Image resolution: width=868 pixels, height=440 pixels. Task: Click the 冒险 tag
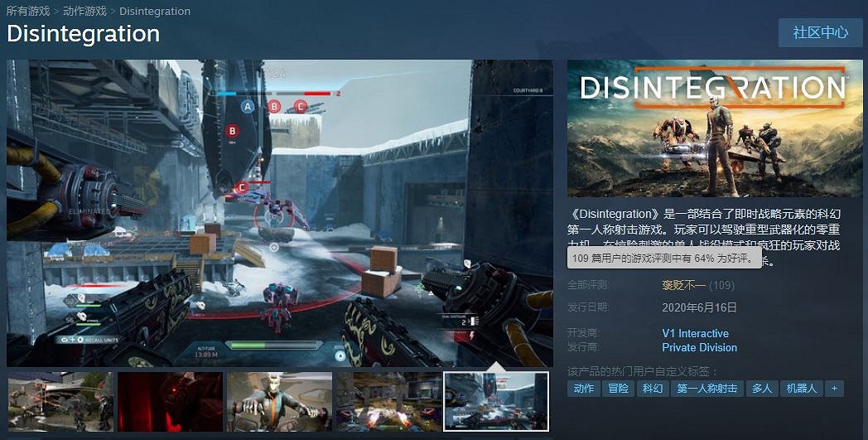618,389
